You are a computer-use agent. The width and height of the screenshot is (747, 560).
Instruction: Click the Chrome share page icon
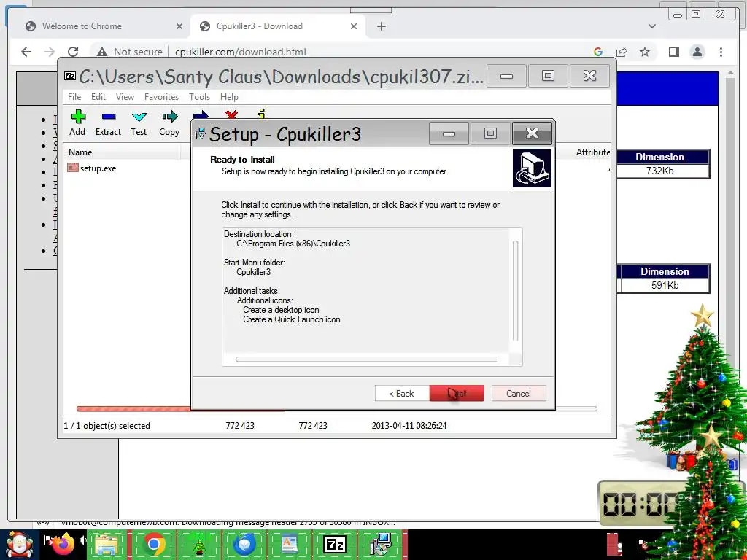click(622, 52)
